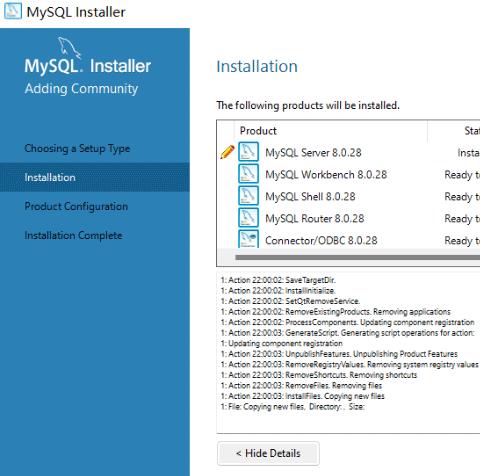This screenshot has width=480, height=476.
Task: Click the MySQL Installer title bar icon
Action: click(13, 12)
